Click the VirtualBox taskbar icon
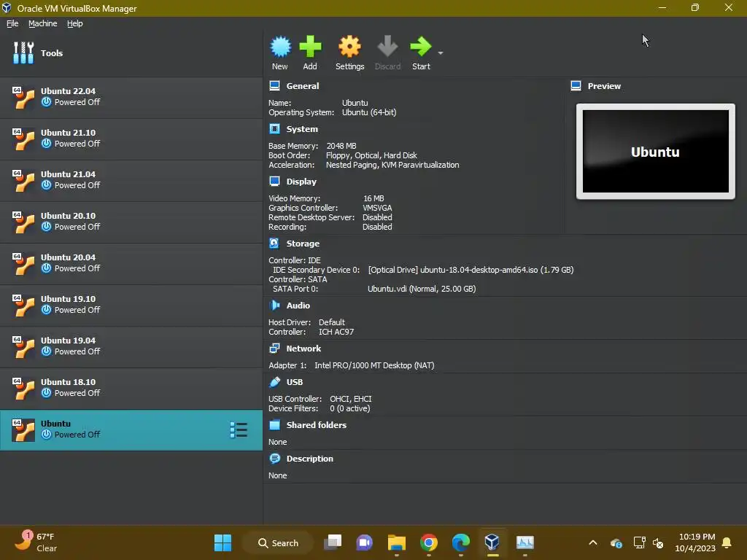This screenshot has height=560, width=747. pos(492,542)
